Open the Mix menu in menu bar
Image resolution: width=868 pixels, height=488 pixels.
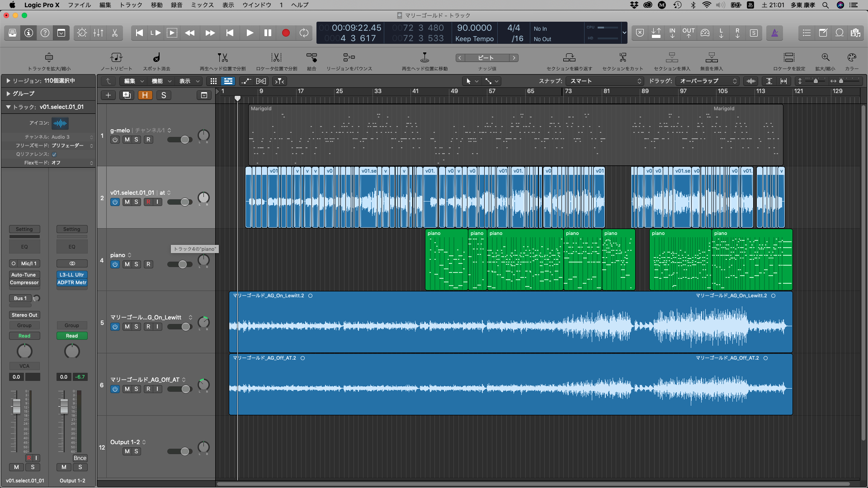202,5
